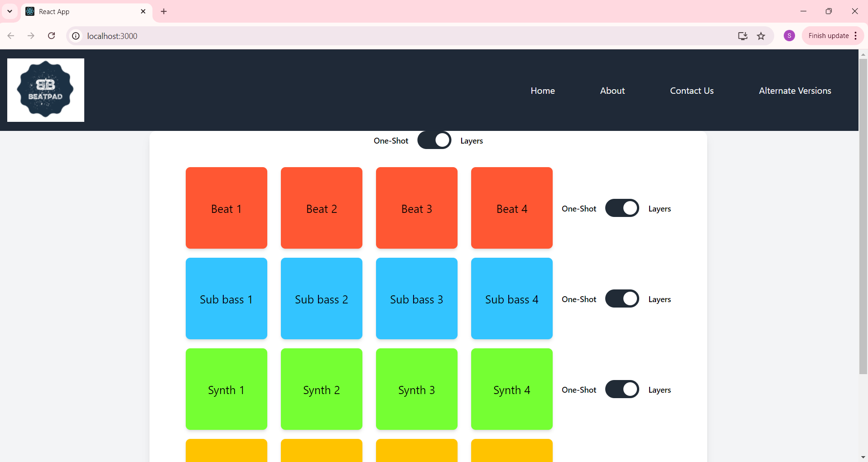Close the React App tab
868x462 pixels.
pos(143,11)
